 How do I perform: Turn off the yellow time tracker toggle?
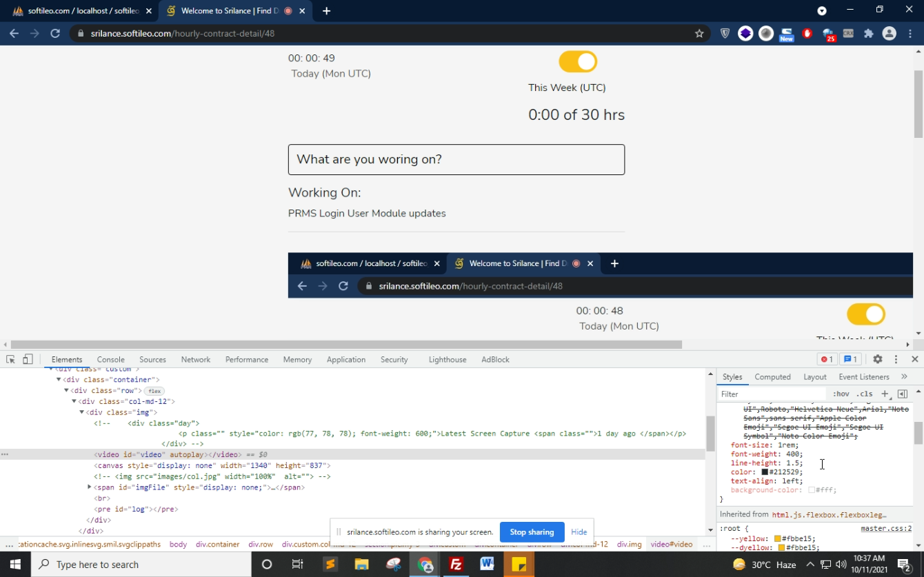coord(578,61)
